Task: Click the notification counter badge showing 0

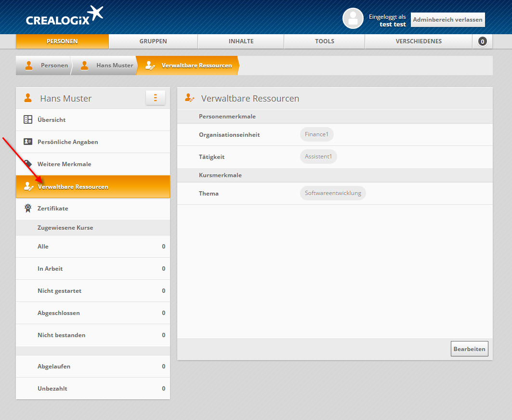Action: (482, 41)
